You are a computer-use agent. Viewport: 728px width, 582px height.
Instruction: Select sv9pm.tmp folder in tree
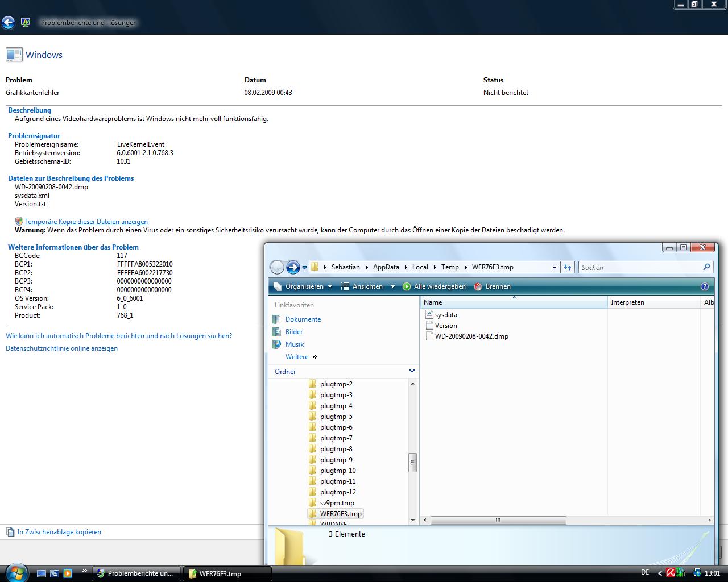(337, 503)
